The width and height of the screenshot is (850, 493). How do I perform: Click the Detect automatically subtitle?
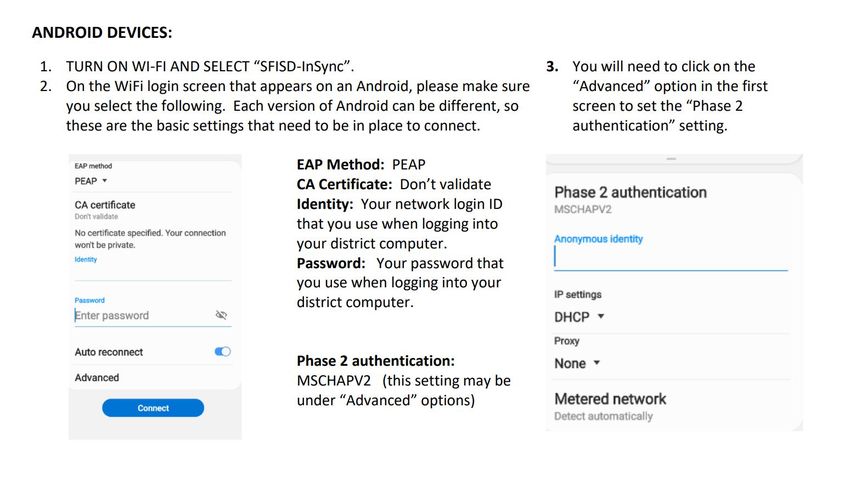(x=603, y=416)
